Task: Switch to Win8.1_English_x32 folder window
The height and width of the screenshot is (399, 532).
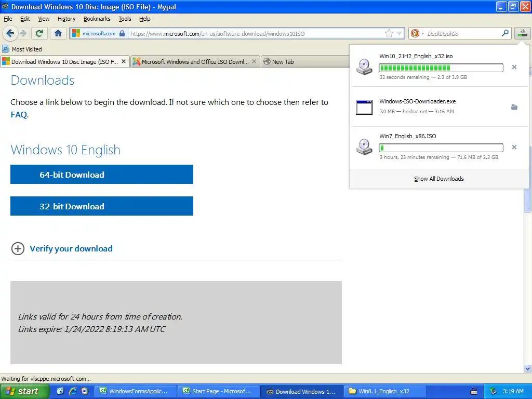Action: coord(385,391)
